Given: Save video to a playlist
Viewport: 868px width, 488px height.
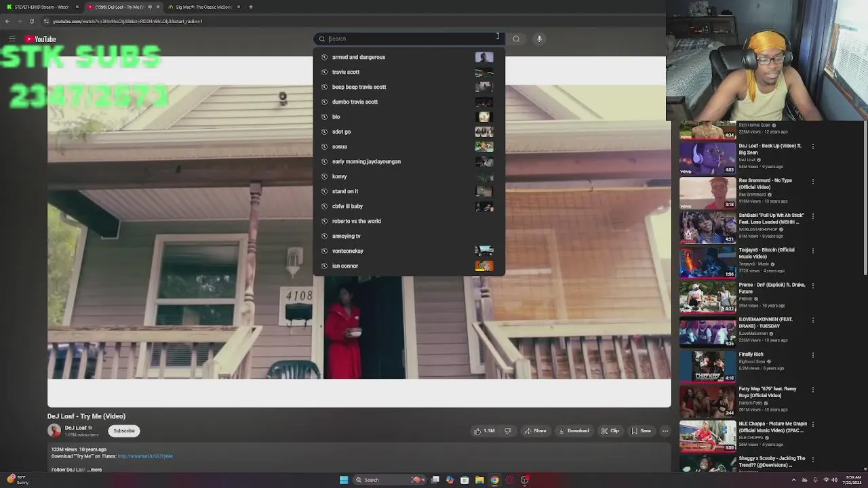Looking at the screenshot, I should point(641,431).
